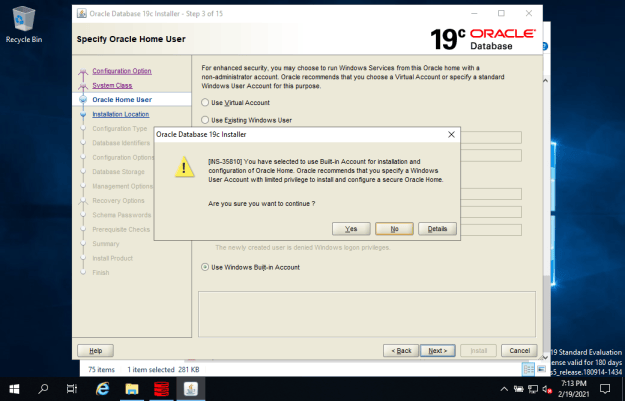
Task: Select the Use Virtual Account option
Action: (x=236, y=102)
